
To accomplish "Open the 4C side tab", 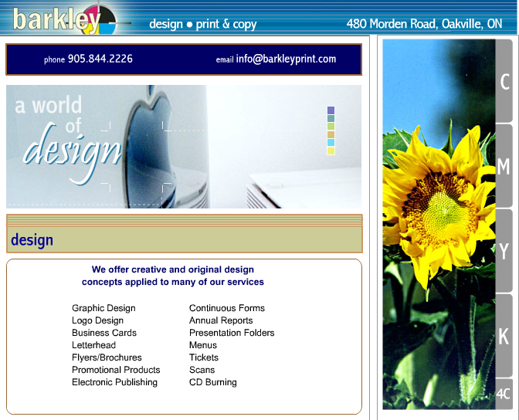I will (x=504, y=394).
